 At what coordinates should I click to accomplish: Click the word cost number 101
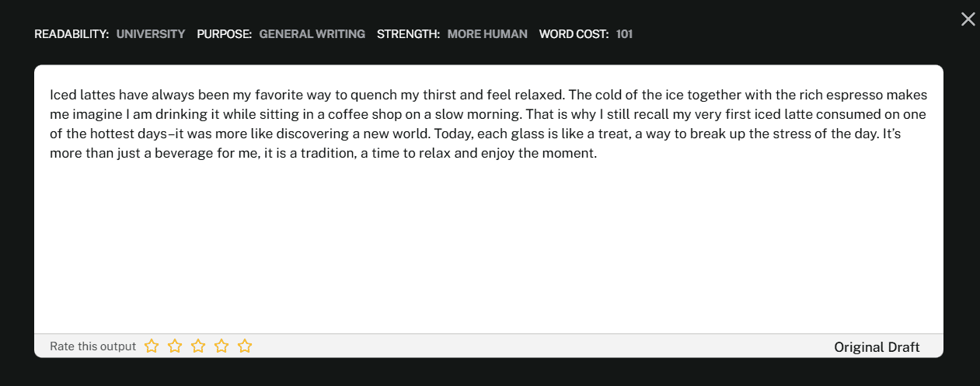click(624, 34)
